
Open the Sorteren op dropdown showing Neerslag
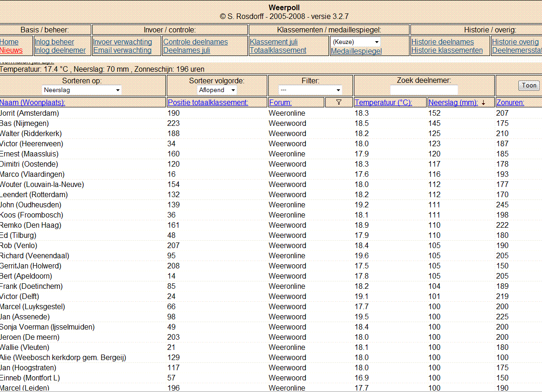(82, 90)
